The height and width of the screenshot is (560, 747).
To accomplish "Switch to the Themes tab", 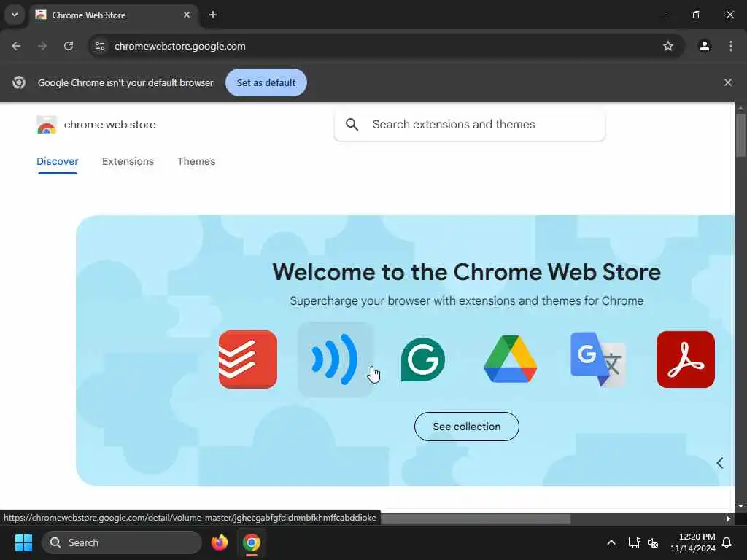I will 196,161.
